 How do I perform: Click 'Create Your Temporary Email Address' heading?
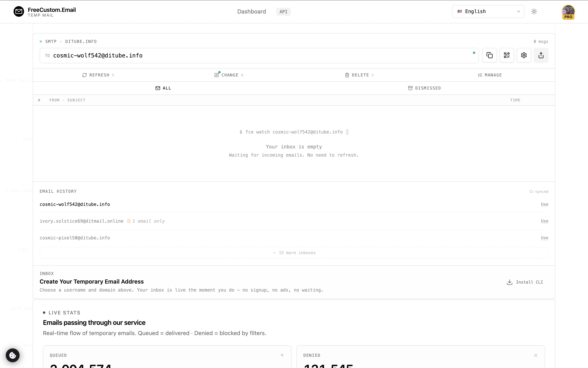(92, 282)
